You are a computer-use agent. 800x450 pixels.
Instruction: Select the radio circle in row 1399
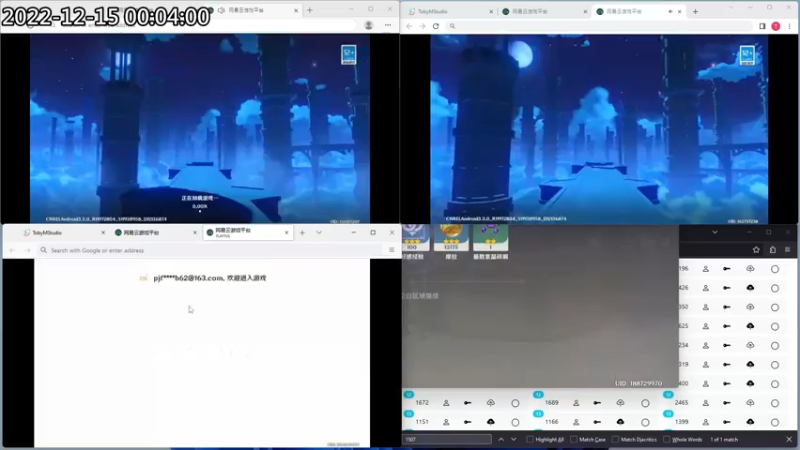(x=775, y=422)
